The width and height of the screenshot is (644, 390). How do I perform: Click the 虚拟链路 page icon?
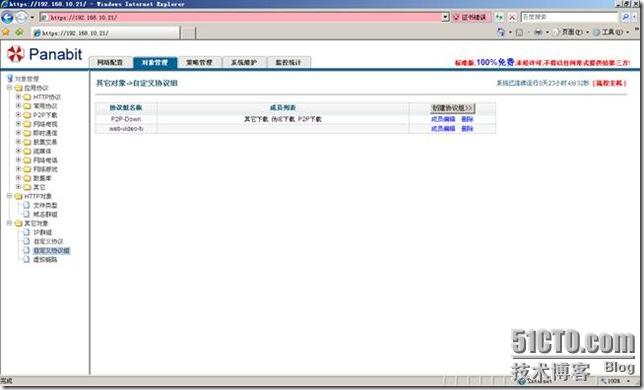coord(27,259)
